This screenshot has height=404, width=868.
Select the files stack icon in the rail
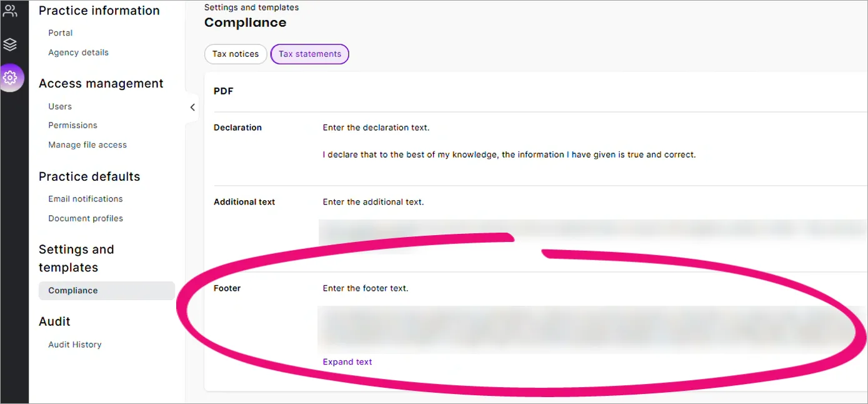pyautogui.click(x=10, y=44)
